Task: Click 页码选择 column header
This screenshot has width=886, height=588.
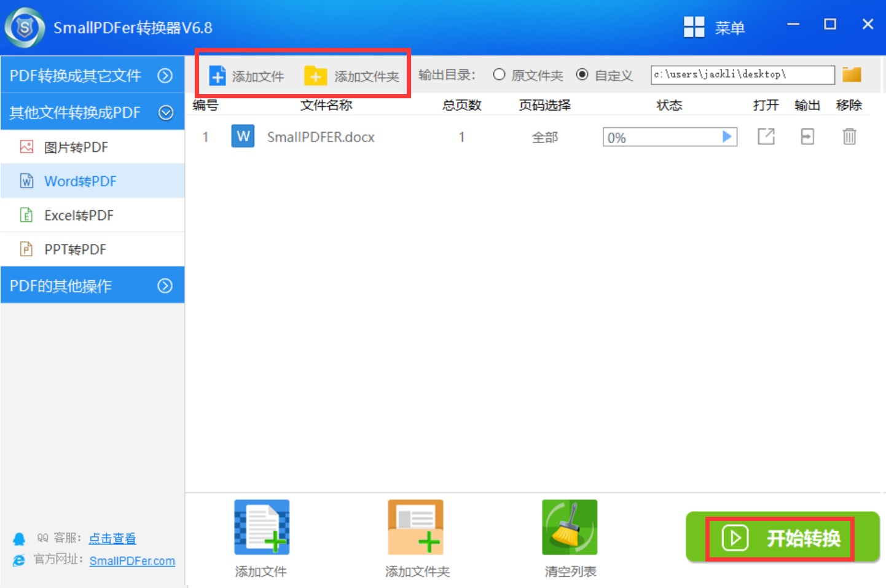Action: click(544, 105)
